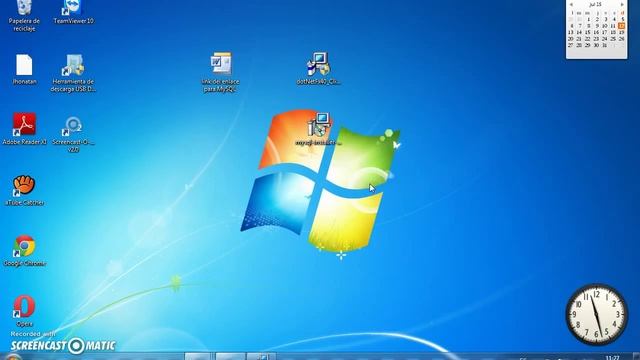Viewport: 640px width, 360px height.
Task: Select day 20 in calendar gadget
Action: pyautogui.click(x=571, y=39)
